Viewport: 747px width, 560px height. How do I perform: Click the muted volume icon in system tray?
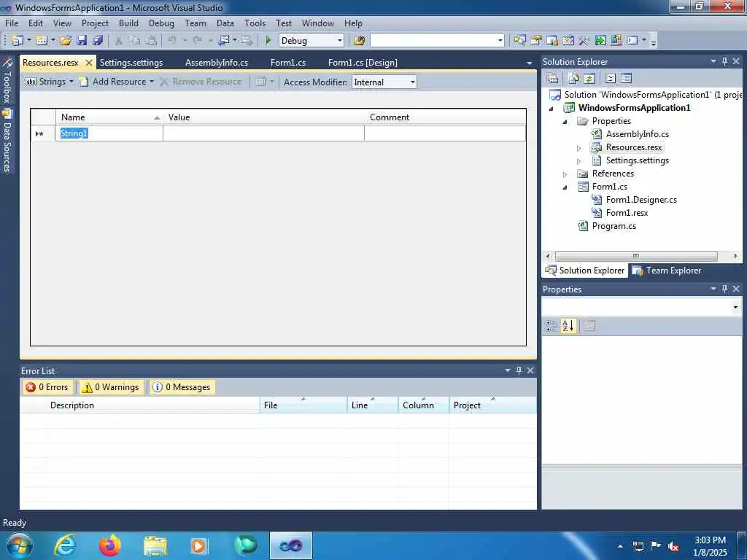click(673, 546)
